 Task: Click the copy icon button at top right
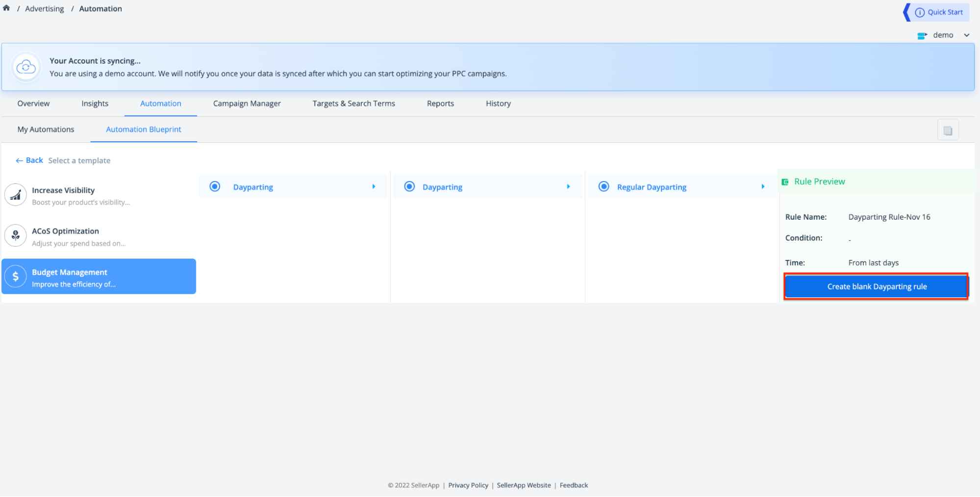[x=948, y=131]
